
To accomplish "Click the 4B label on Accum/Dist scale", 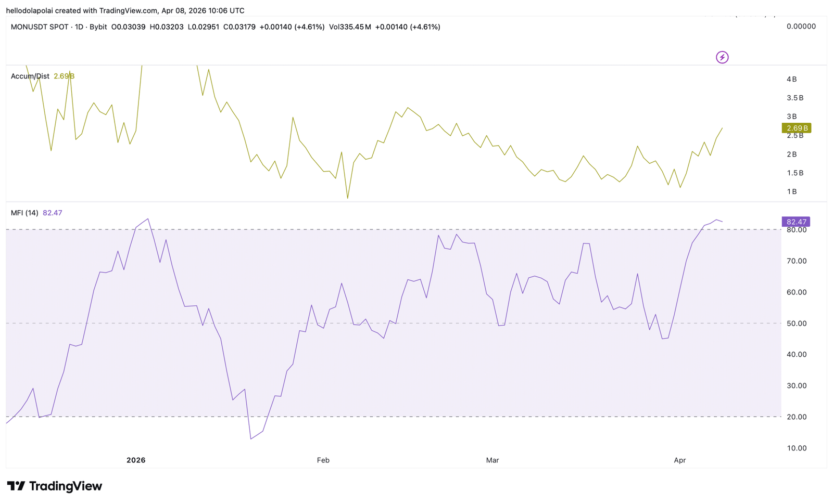I will coord(792,80).
